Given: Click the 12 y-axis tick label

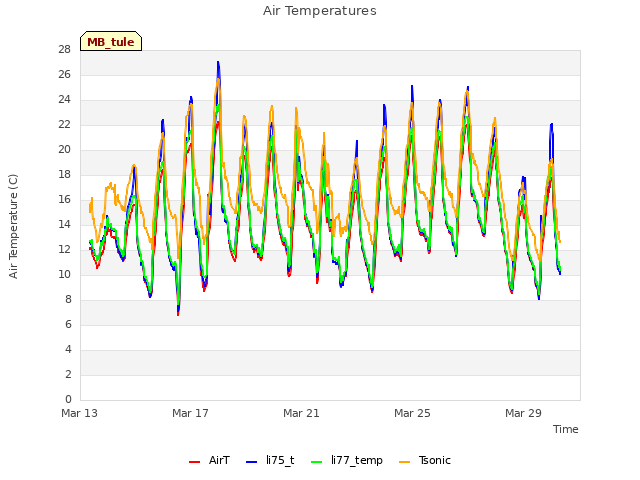Looking at the screenshot, I should [x=64, y=249].
